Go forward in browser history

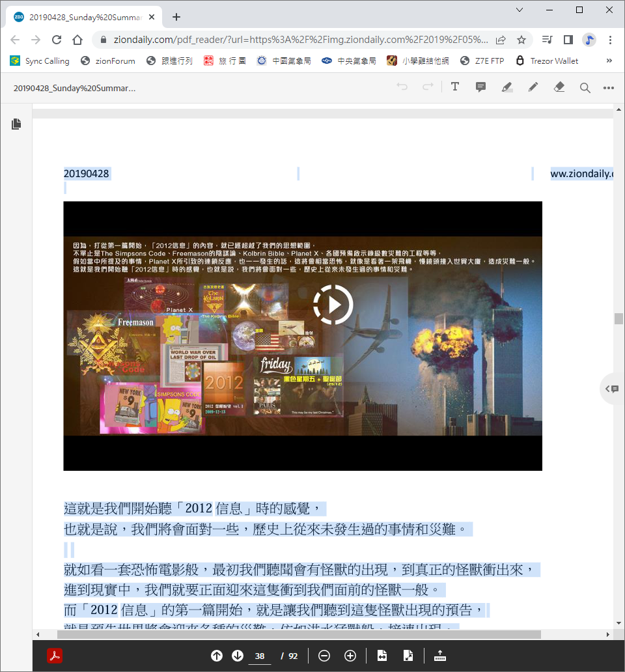tap(36, 40)
